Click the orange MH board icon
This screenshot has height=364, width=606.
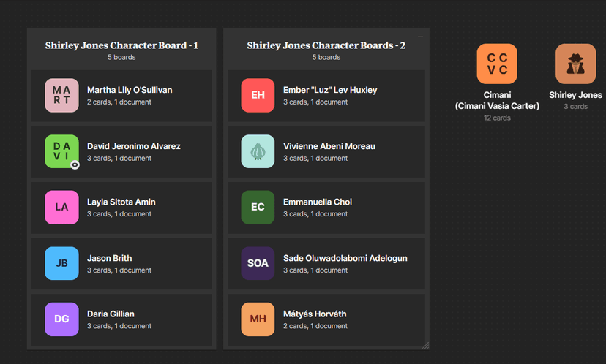click(258, 319)
